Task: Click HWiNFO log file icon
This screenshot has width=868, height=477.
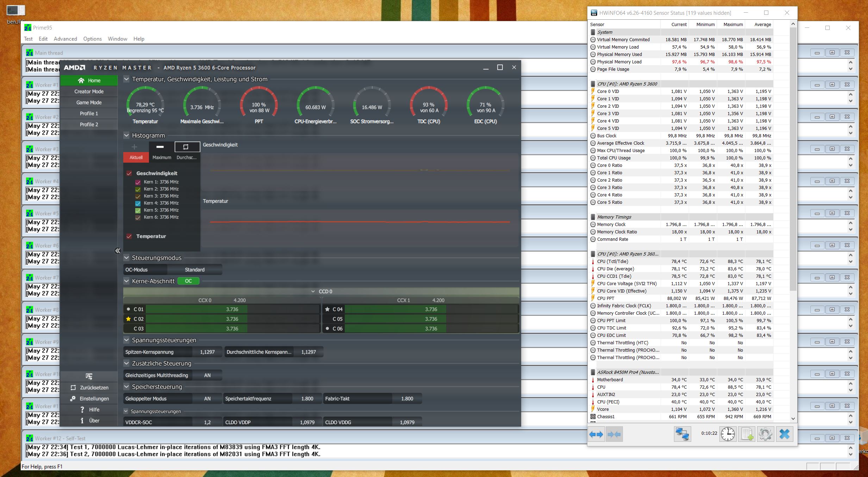Action: tap(747, 434)
